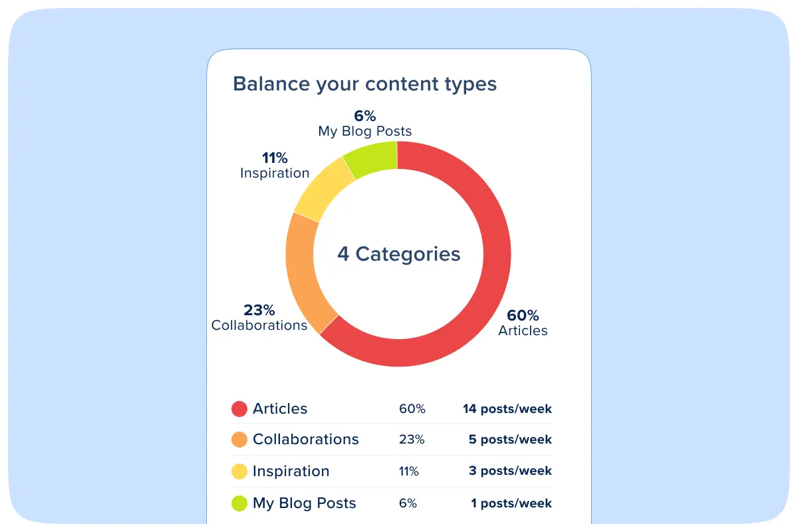Click '14 posts/week' for Articles
The width and height of the screenshot is (798, 532).
pyautogui.click(x=507, y=409)
